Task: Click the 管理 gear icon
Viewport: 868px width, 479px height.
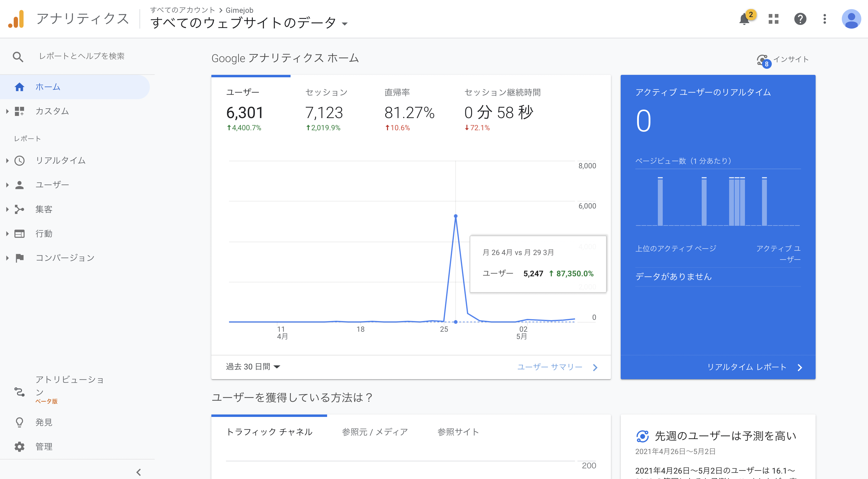Action: [x=19, y=447]
